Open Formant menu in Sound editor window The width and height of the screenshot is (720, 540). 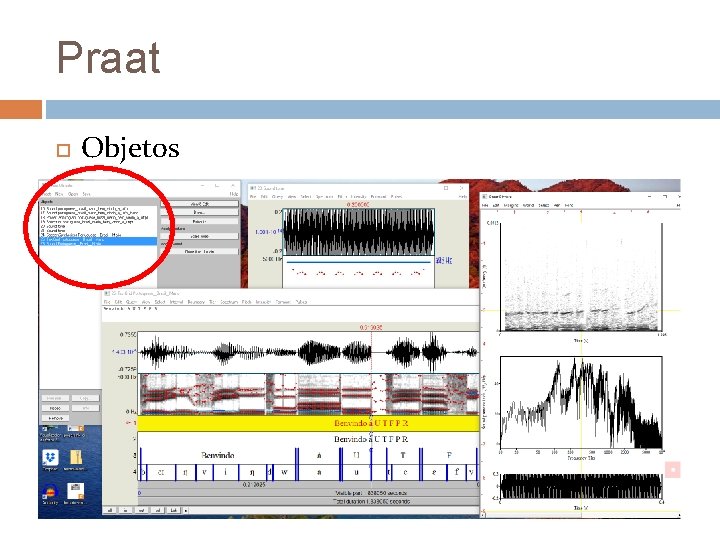(x=378, y=197)
